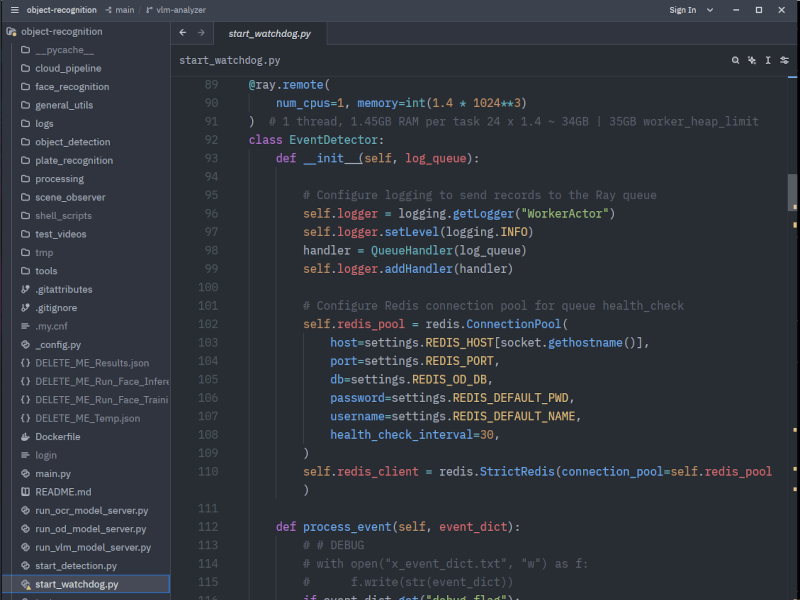The width and height of the screenshot is (800, 600).
Task: Open the hamburger application menu
Action: coord(14,10)
